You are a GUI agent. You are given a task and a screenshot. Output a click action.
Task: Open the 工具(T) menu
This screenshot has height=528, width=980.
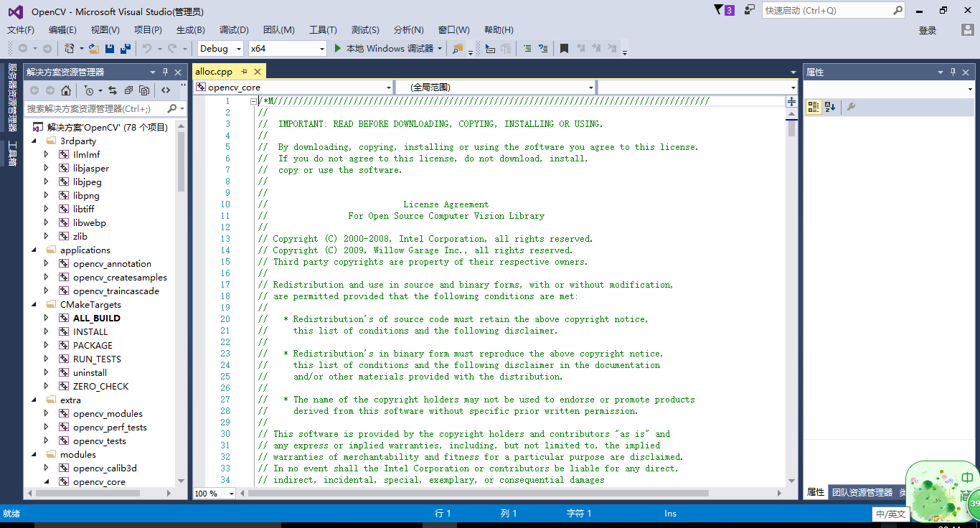pyautogui.click(x=323, y=30)
